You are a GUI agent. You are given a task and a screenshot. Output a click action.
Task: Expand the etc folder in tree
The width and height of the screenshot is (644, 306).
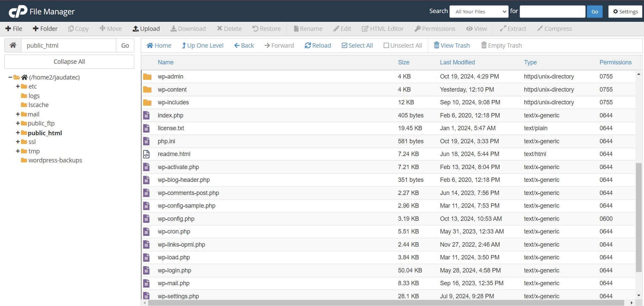tap(17, 86)
